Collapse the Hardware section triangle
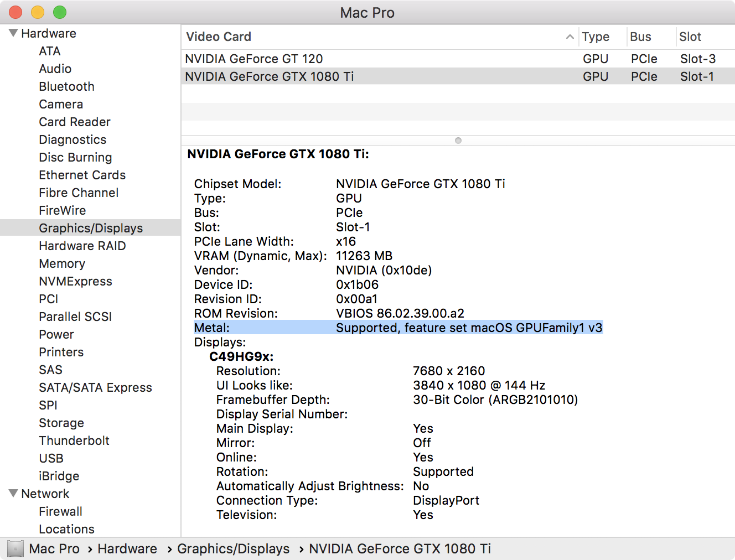The image size is (735, 560). [13, 33]
